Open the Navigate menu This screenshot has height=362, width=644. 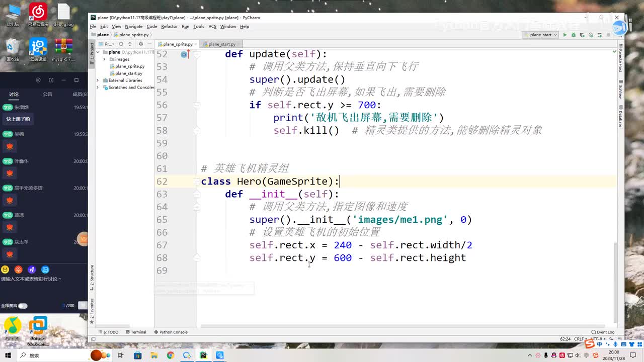click(134, 26)
